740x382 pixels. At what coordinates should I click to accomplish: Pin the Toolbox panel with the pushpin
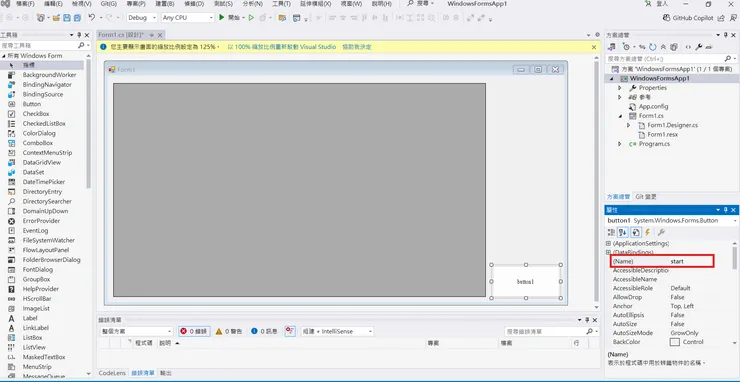click(x=79, y=35)
